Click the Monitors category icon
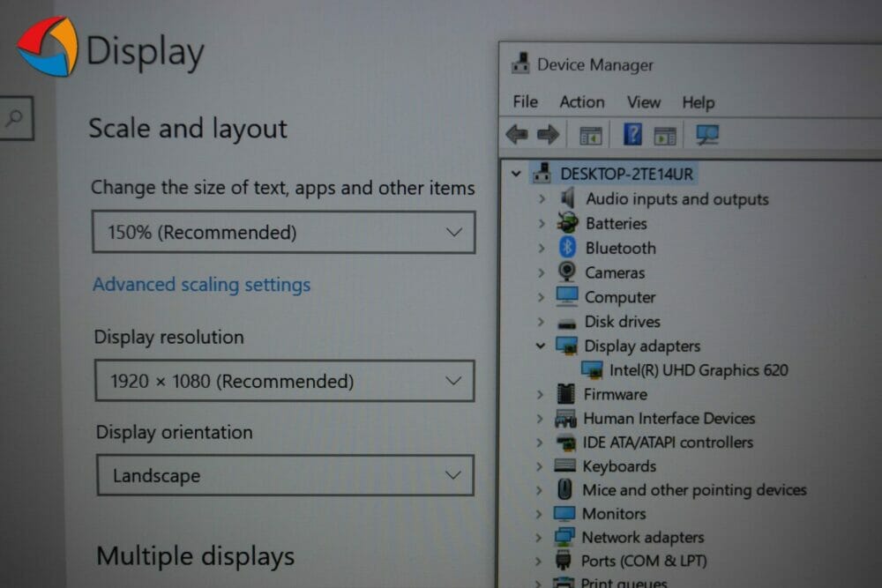Screen dimensions: 882x588 [x=564, y=513]
